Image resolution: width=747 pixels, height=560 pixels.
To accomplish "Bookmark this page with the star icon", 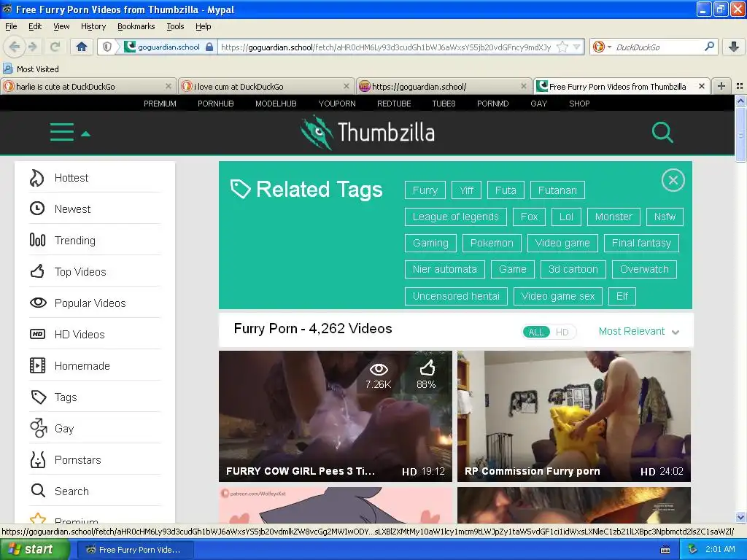I will coord(562,47).
